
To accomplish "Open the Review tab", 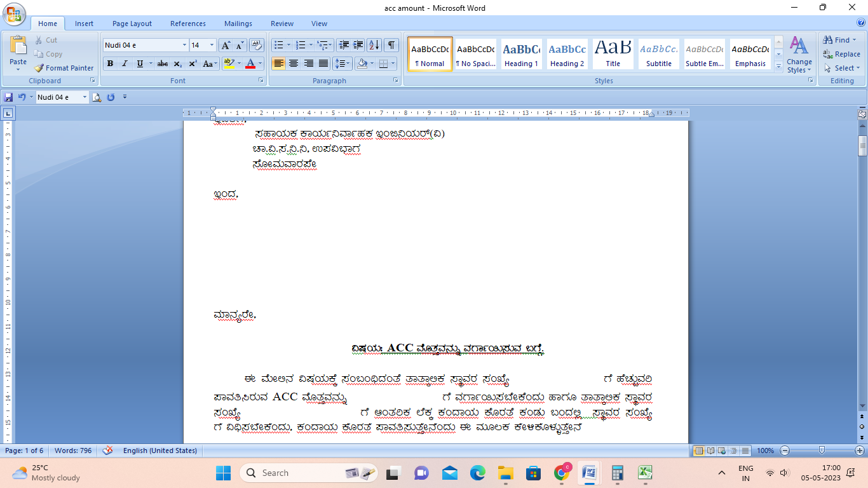I will pyautogui.click(x=282, y=24).
